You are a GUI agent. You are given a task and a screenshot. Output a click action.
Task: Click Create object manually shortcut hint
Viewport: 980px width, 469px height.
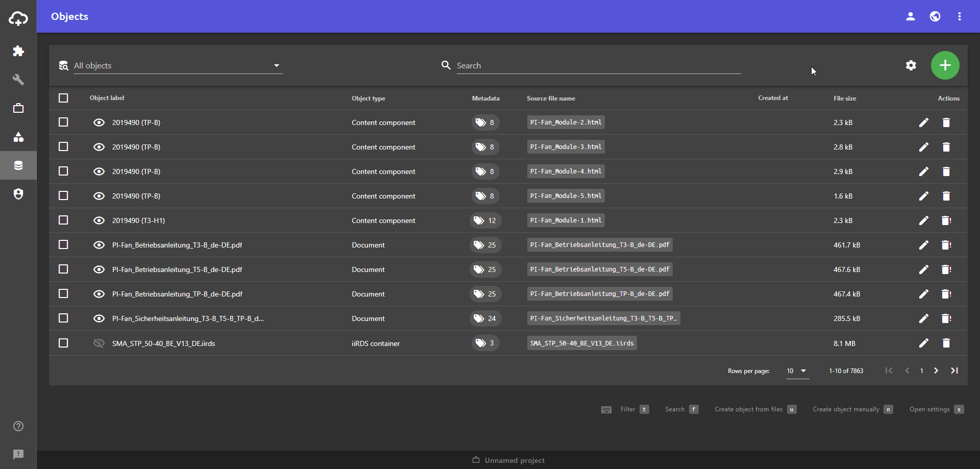(852, 409)
